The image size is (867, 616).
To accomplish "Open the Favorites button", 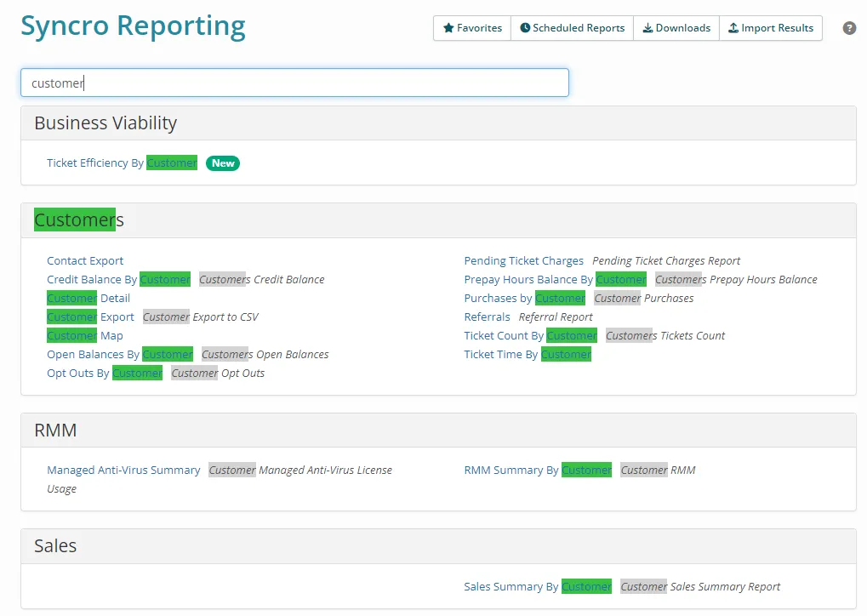I will coord(472,27).
